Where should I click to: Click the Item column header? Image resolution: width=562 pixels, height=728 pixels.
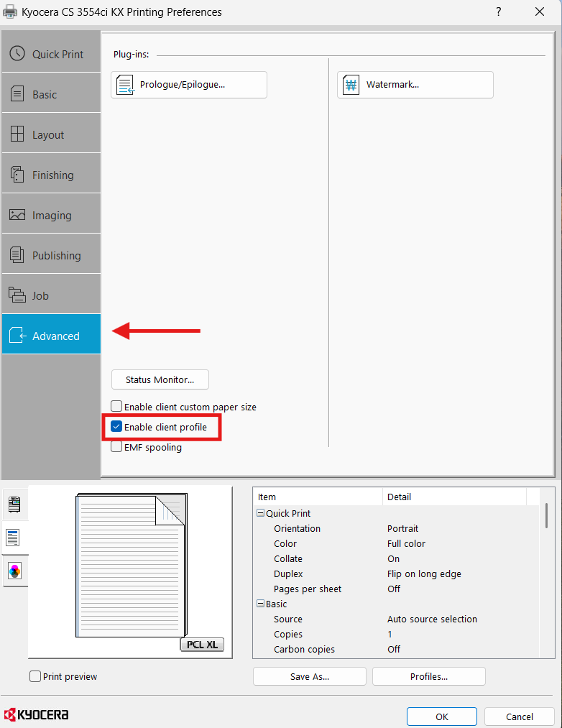pyautogui.click(x=318, y=497)
